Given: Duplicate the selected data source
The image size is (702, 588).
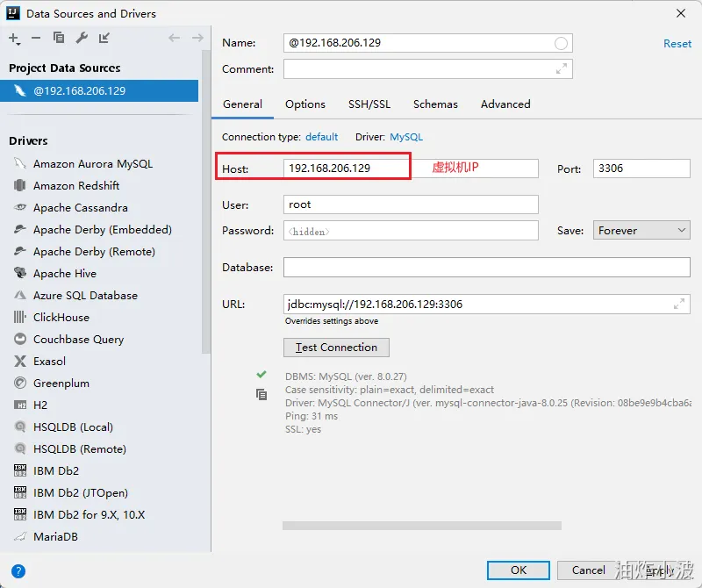Looking at the screenshot, I should coord(59,38).
